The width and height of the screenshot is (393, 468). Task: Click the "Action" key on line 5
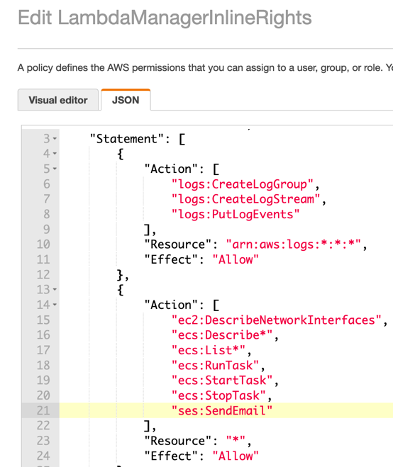pos(171,169)
